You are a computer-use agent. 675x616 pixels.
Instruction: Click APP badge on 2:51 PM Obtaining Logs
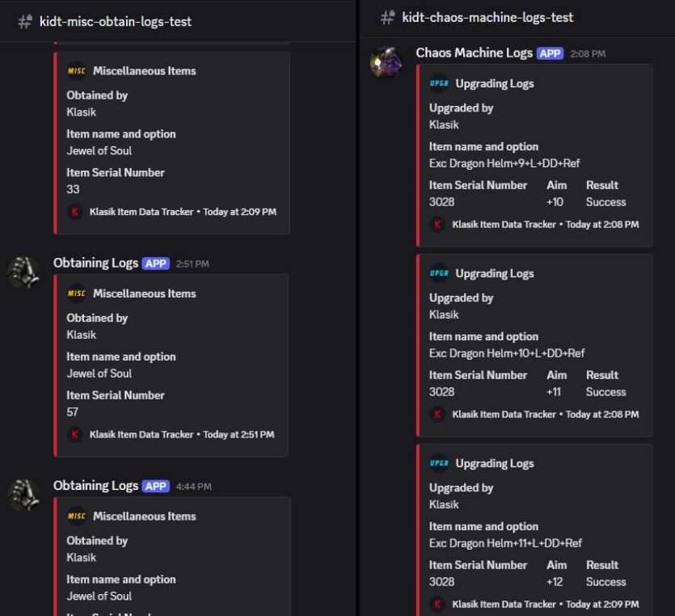point(155,264)
